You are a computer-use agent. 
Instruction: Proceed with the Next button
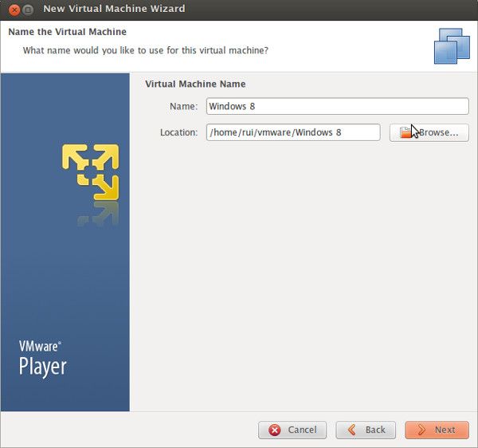[437, 430]
